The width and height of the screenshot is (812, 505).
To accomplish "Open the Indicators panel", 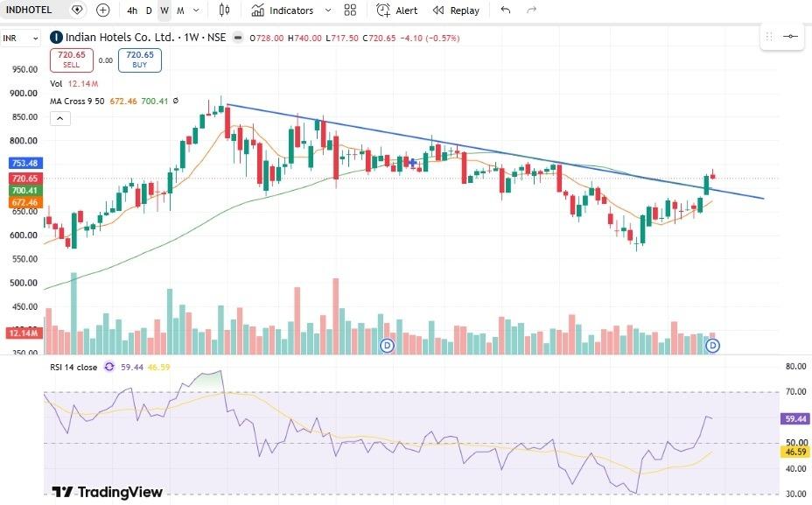I will coord(283,11).
